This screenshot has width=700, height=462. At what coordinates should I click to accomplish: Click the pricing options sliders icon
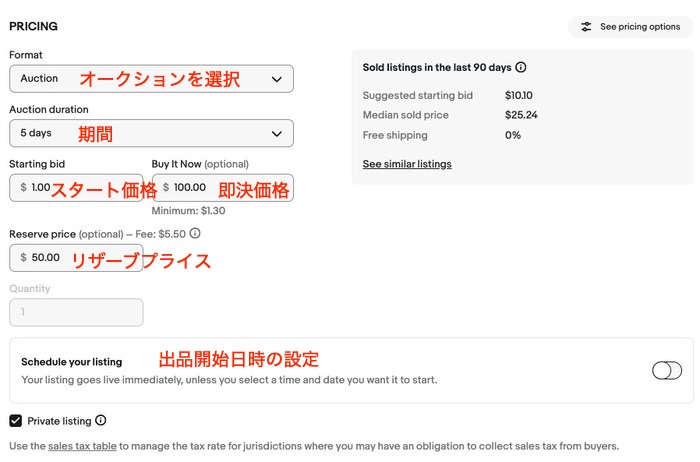point(586,27)
